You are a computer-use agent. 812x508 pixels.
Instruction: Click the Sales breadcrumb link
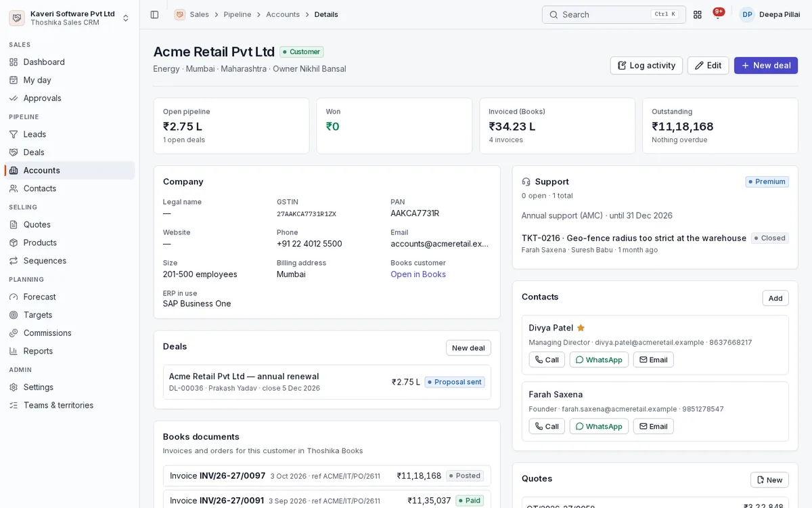click(x=199, y=14)
